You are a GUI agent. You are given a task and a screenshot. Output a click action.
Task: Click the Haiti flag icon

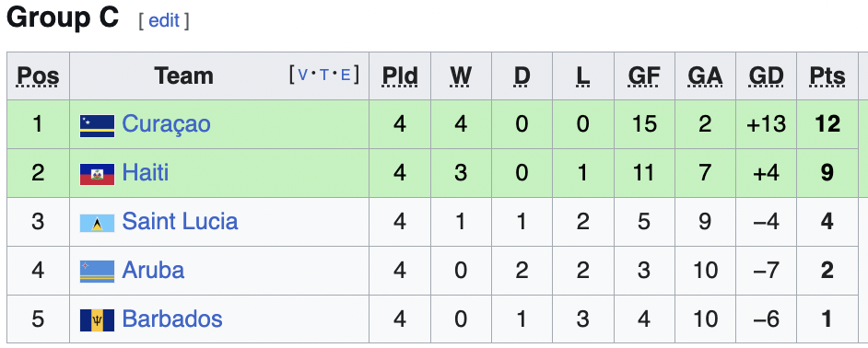click(97, 174)
